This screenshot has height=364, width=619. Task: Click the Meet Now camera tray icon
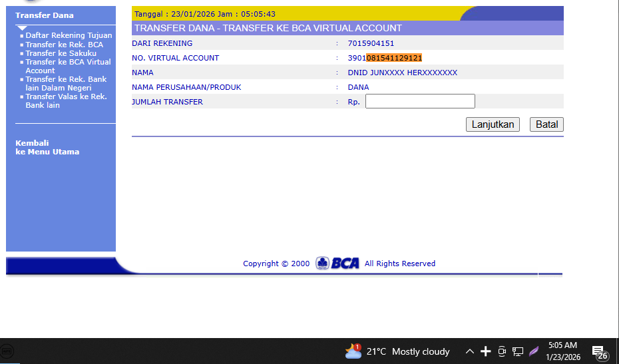(x=502, y=351)
